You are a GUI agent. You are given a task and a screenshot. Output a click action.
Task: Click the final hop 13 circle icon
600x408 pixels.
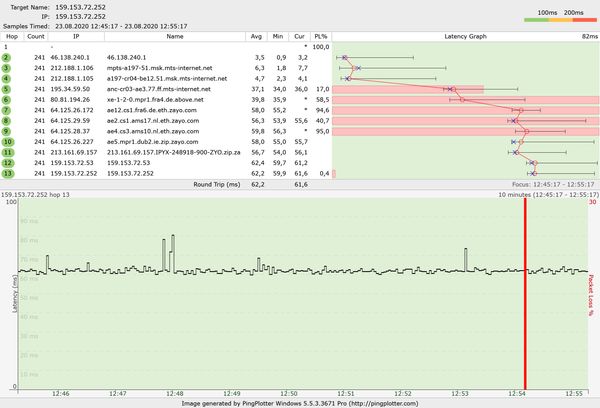pyautogui.click(x=6, y=173)
